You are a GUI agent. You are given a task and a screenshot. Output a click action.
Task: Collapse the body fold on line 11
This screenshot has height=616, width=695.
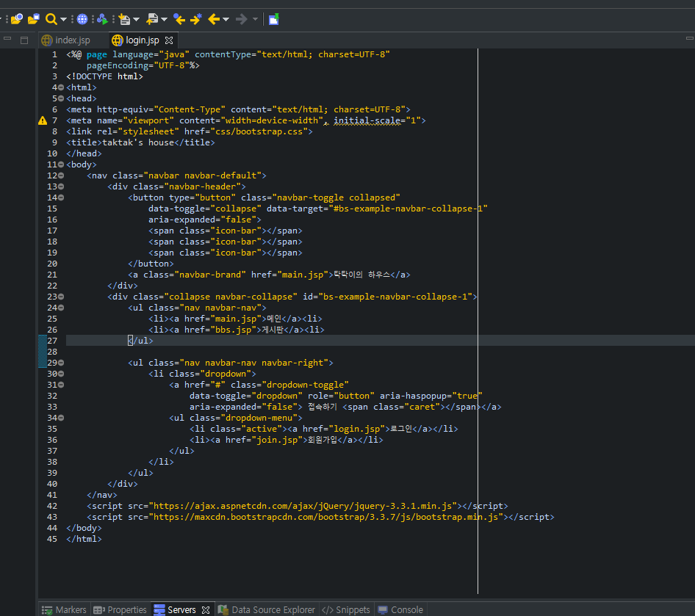click(x=61, y=164)
